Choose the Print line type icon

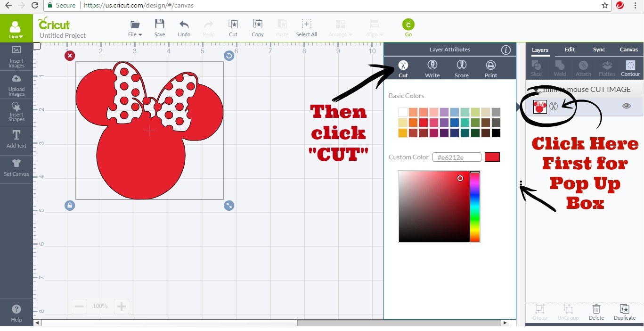click(x=490, y=69)
